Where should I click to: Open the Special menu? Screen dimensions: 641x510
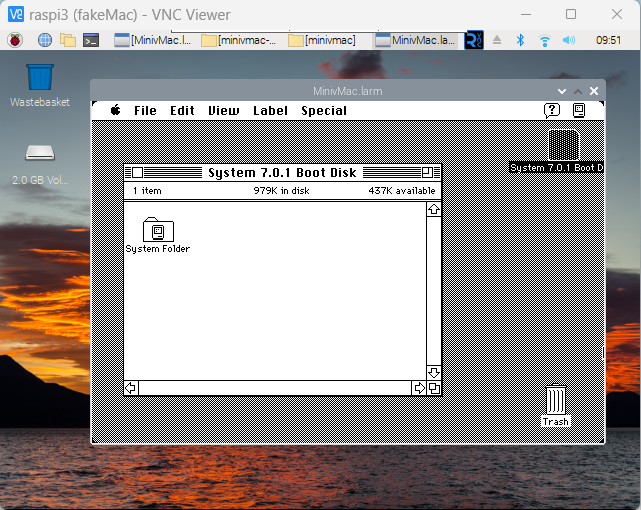(324, 111)
